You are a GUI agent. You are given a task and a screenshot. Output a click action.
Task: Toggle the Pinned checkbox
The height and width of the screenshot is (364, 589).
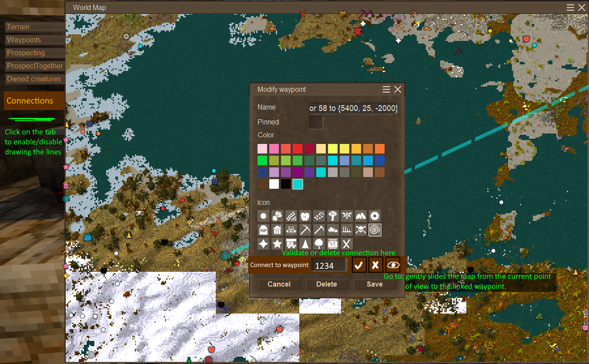click(316, 123)
